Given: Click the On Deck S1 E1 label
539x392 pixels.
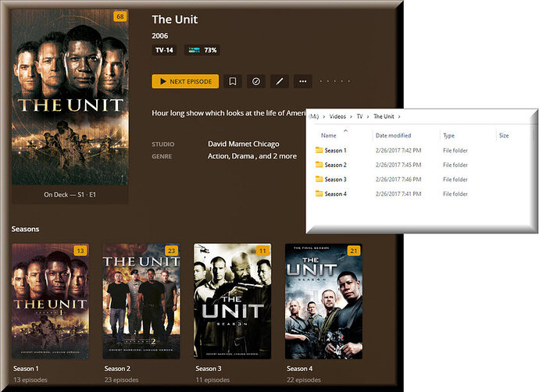Looking at the screenshot, I should [x=70, y=194].
